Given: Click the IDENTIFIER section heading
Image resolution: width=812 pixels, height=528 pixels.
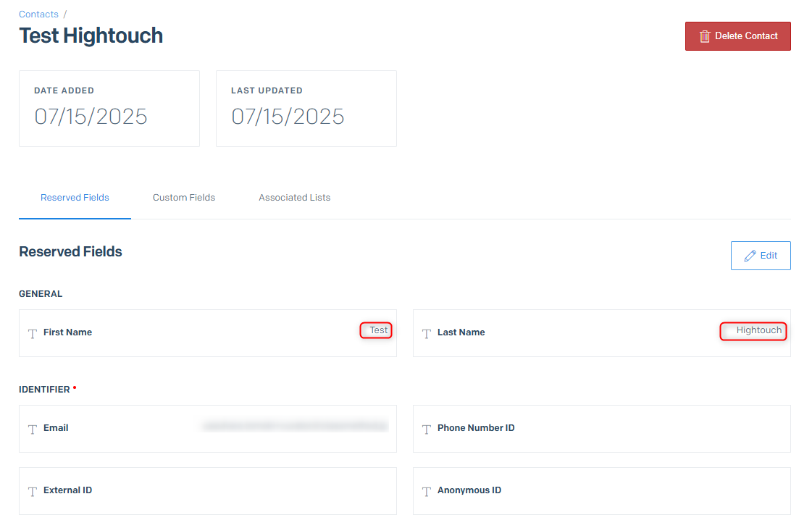Looking at the screenshot, I should [x=44, y=389].
